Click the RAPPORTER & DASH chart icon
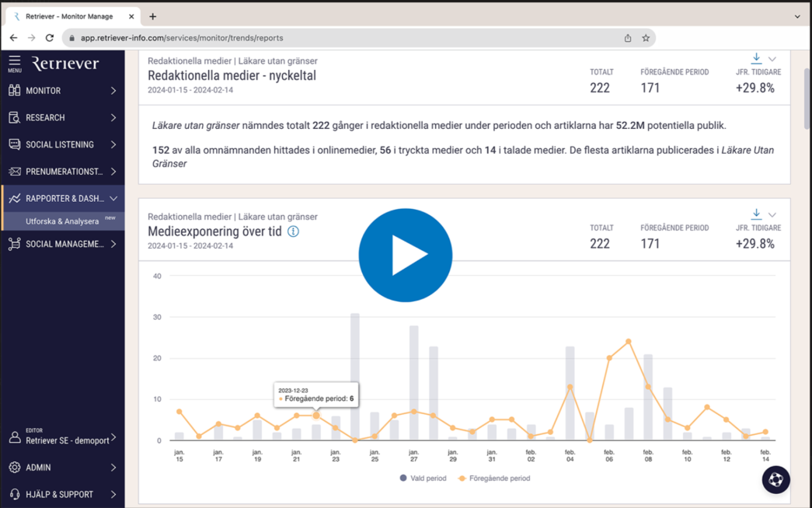Image resolution: width=812 pixels, height=508 pixels. (15, 198)
